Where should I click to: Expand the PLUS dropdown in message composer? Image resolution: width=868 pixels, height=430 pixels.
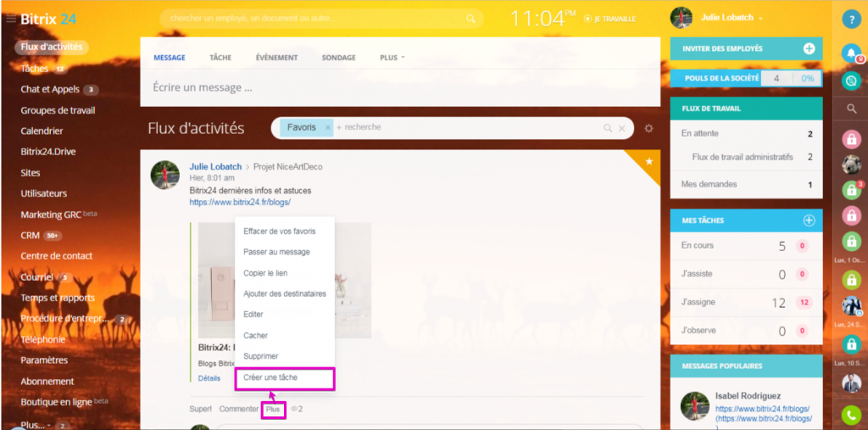click(x=392, y=58)
